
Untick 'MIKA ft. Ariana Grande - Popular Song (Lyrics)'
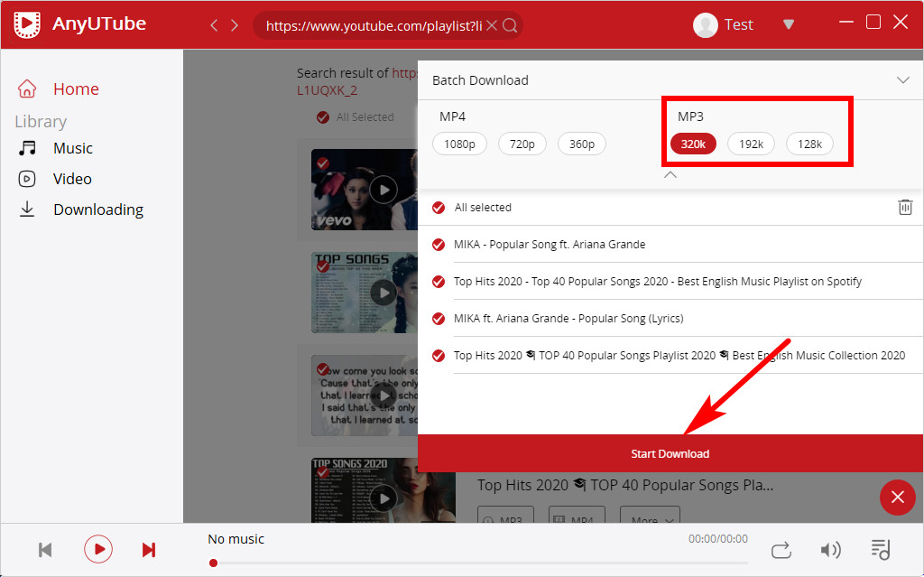[439, 319]
